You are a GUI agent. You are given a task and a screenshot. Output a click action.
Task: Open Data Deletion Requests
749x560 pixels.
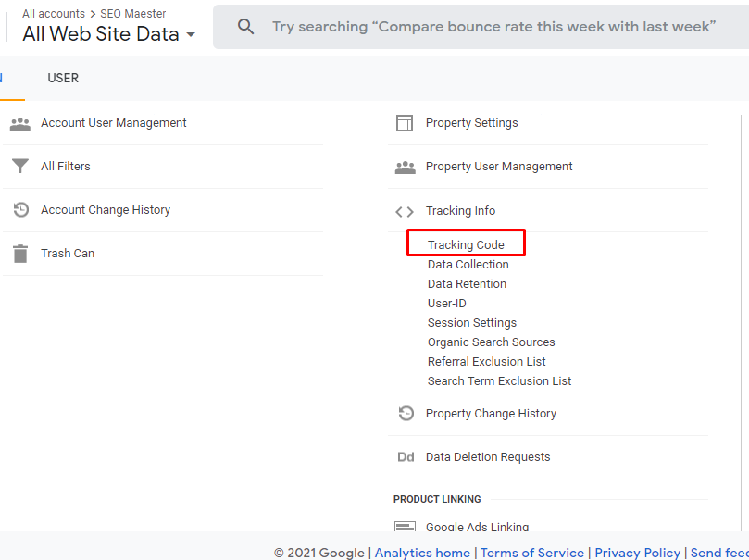tap(488, 457)
